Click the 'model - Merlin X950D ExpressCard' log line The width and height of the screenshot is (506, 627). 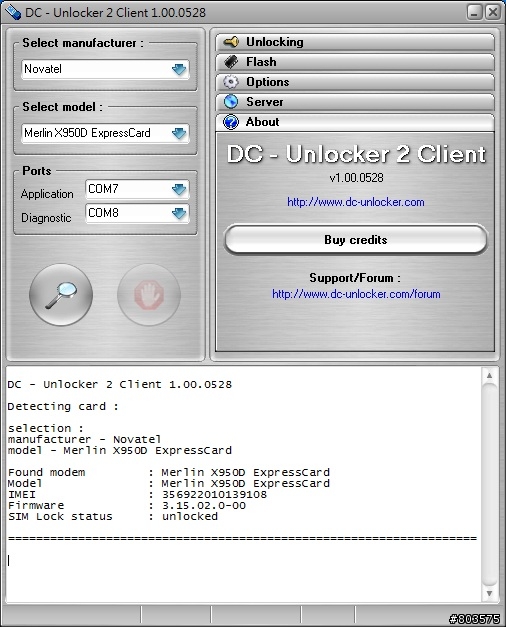120,450
